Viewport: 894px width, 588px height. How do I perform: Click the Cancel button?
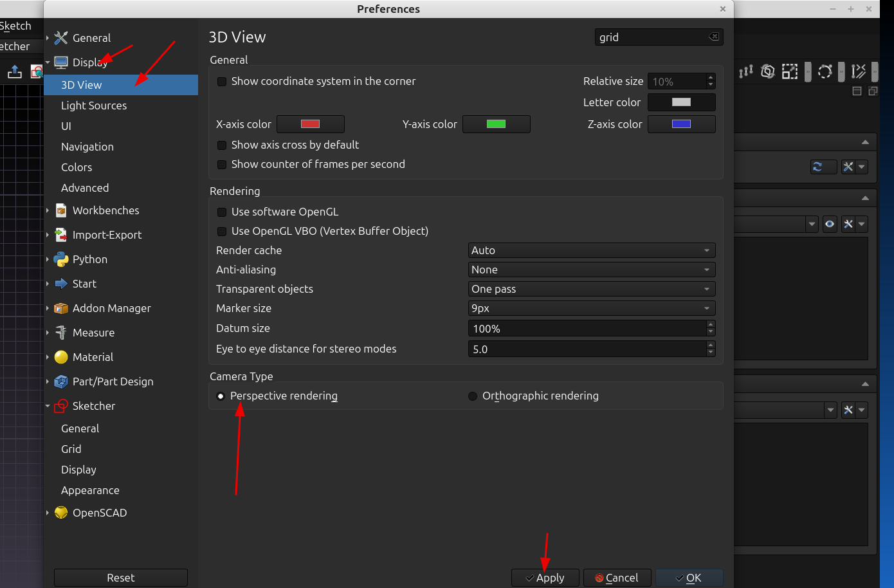tap(617, 578)
